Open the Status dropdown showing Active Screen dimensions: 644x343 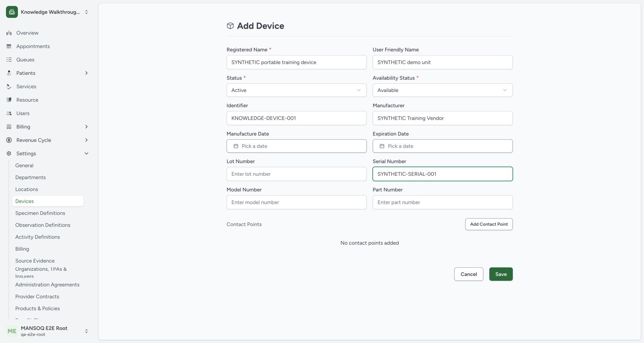pos(297,90)
